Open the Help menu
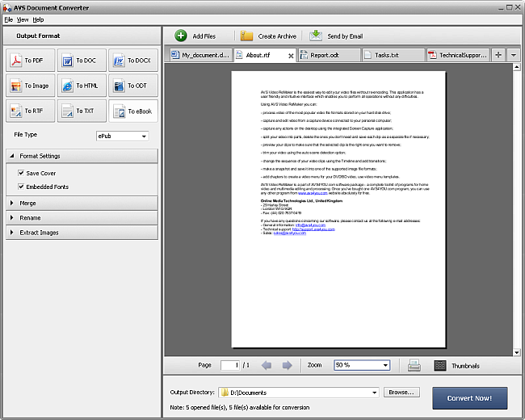Viewport: 525px width, 420px height. click(x=38, y=19)
